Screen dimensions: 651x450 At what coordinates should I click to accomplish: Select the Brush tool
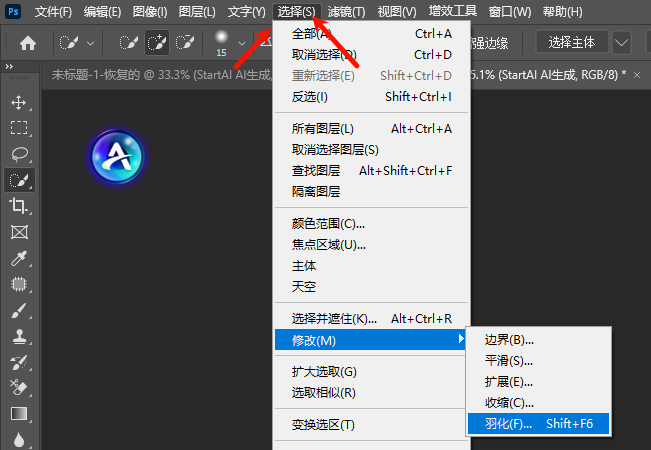[x=18, y=311]
